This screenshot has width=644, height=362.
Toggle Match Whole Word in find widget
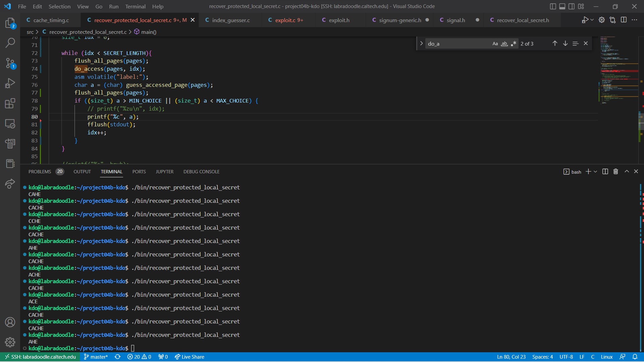pyautogui.click(x=504, y=44)
